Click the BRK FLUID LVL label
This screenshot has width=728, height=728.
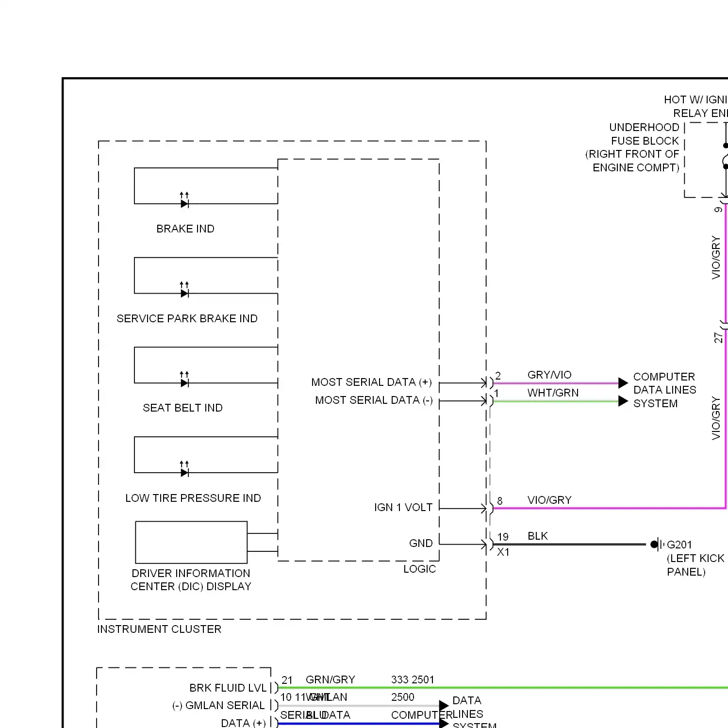(x=228, y=688)
